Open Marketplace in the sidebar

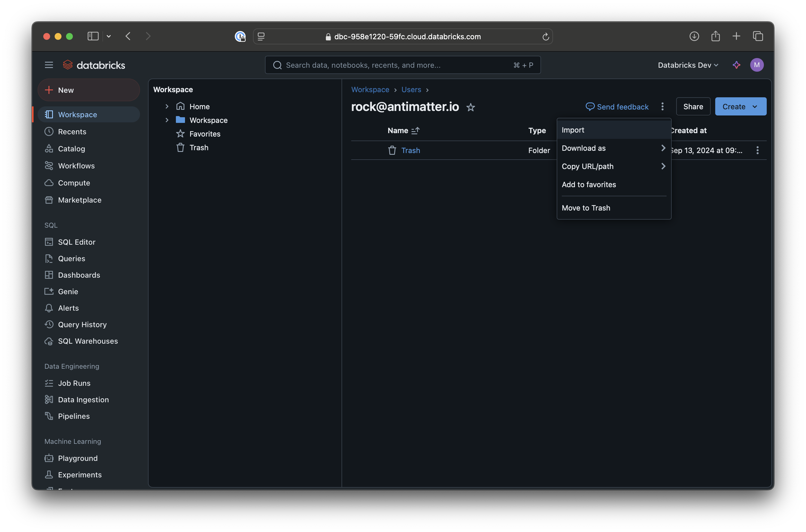89,200
